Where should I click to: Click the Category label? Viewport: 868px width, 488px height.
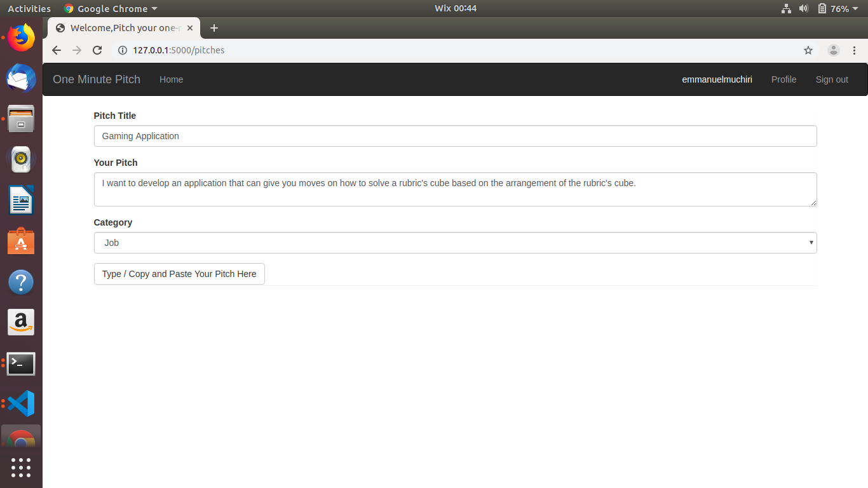(x=113, y=222)
